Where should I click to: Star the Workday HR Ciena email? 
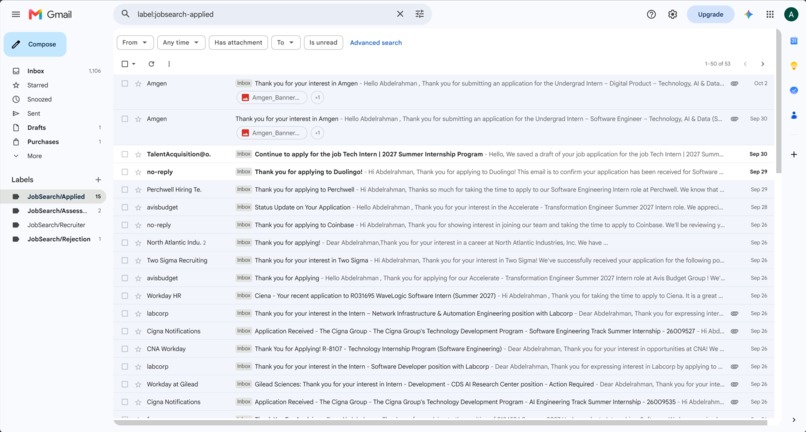(138, 296)
